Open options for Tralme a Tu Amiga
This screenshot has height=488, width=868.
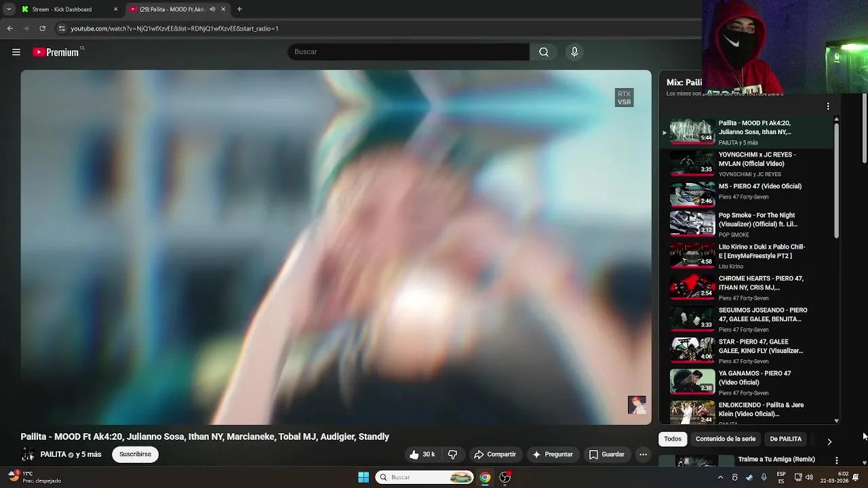point(836,460)
